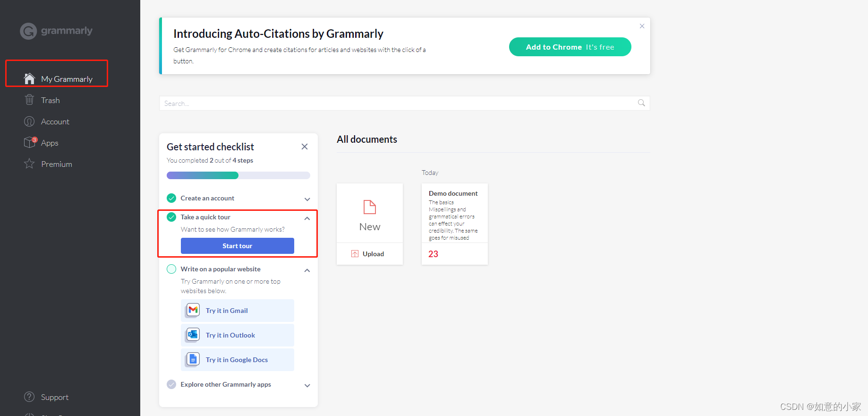
Task: Click the Outlook icon
Action: point(193,335)
